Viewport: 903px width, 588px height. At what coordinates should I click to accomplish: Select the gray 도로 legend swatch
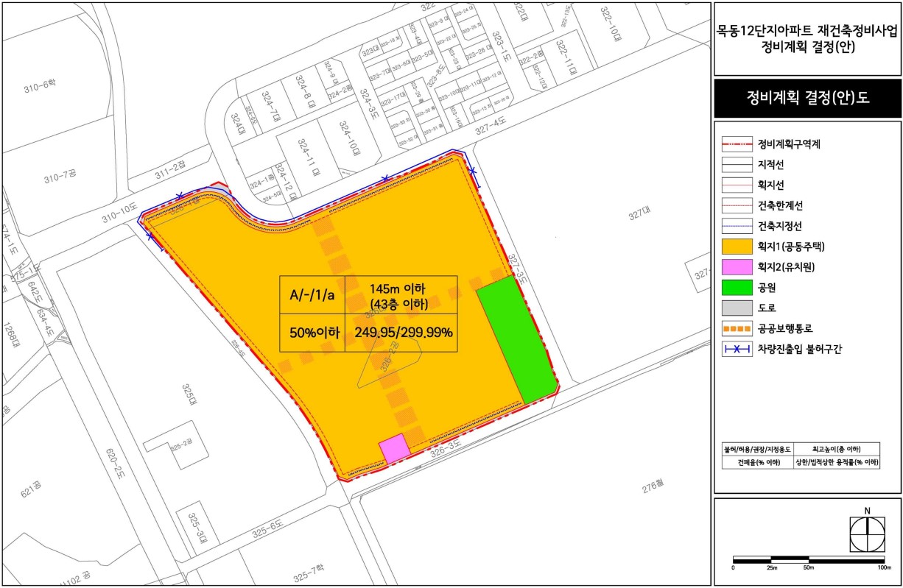click(x=737, y=308)
